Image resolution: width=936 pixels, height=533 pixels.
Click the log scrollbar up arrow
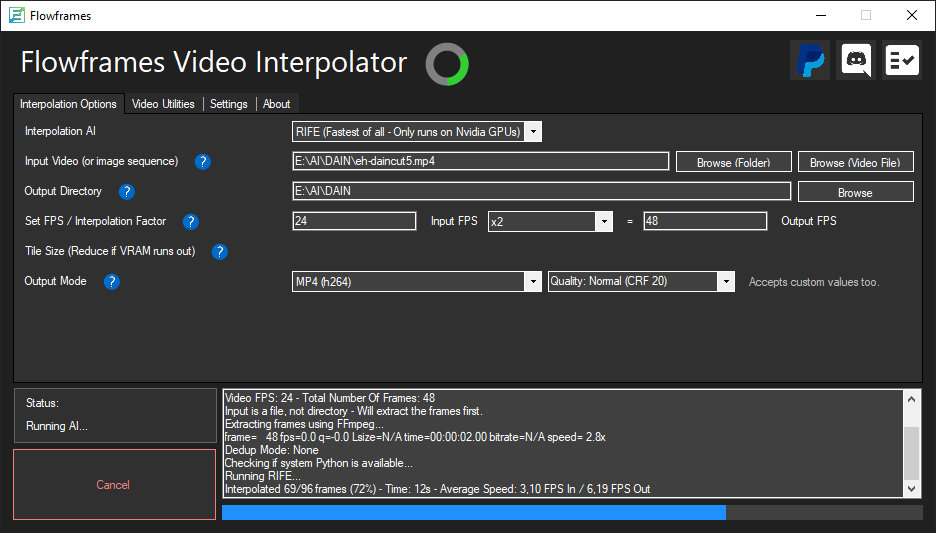point(912,399)
